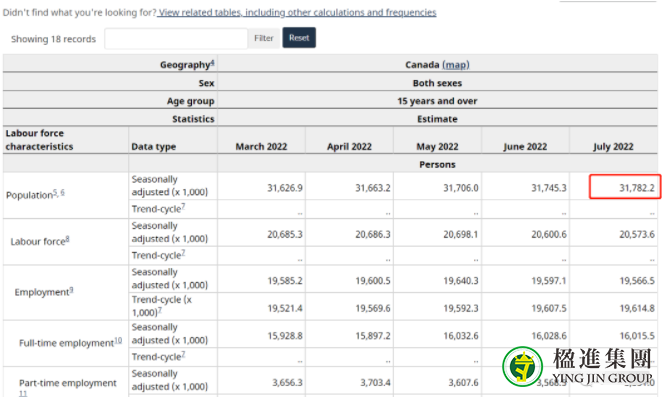The image size is (662, 397).
Task: Select Labour force value 20,573.6
Action: pos(637,234)
